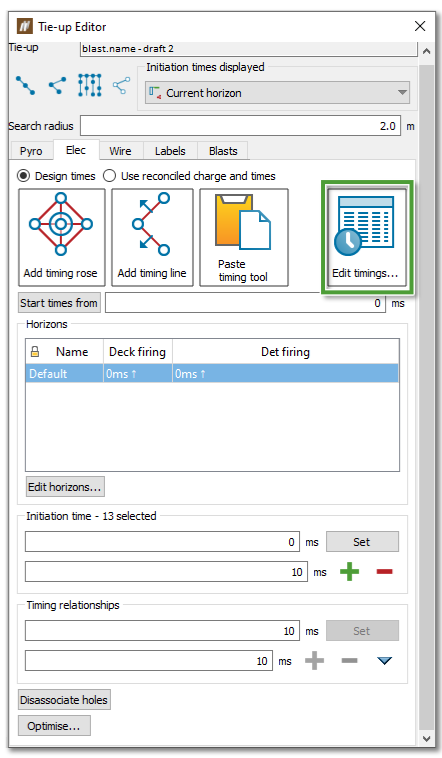Select Design times radio button
This screenshot has height=758, width=442.
pos(23,176)
